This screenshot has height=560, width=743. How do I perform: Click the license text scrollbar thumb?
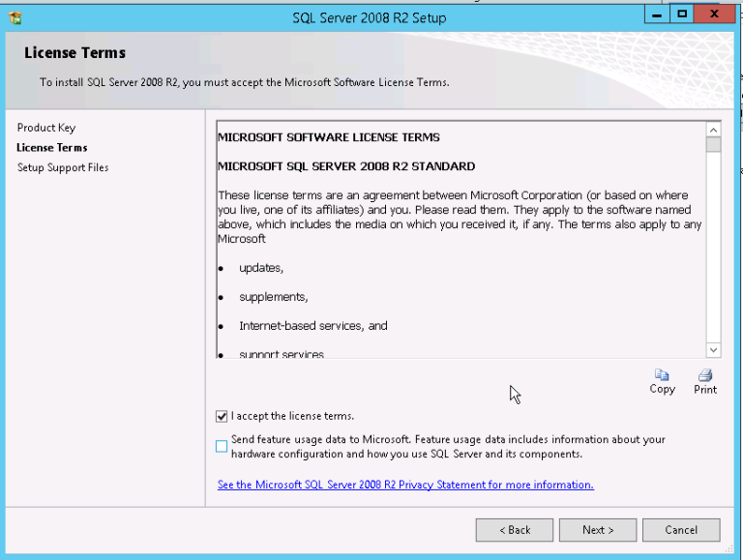pos(713,144)
